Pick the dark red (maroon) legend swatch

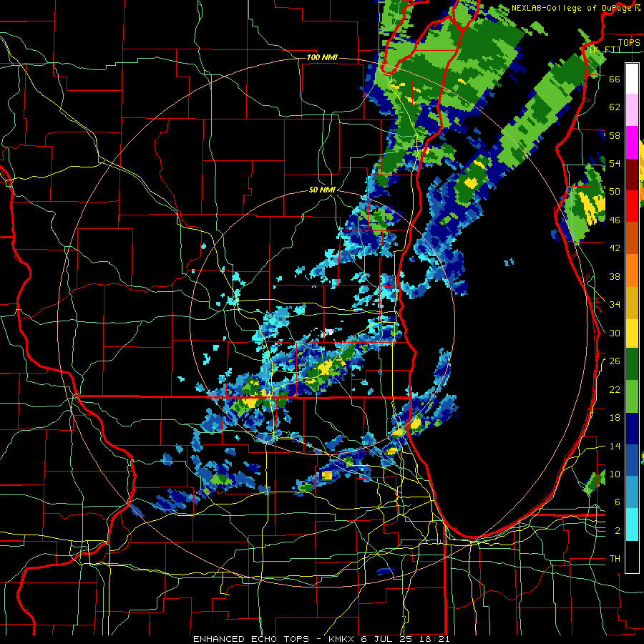point(632,174)
